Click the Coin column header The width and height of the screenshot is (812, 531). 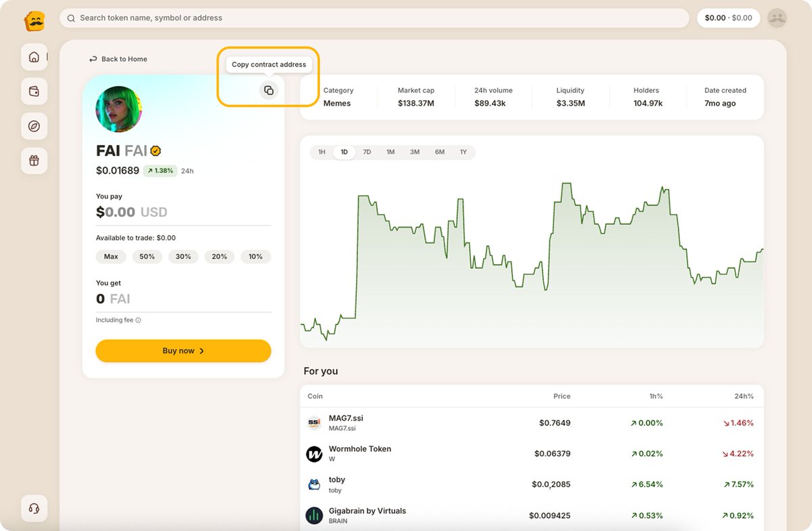(x=315, y=396)
